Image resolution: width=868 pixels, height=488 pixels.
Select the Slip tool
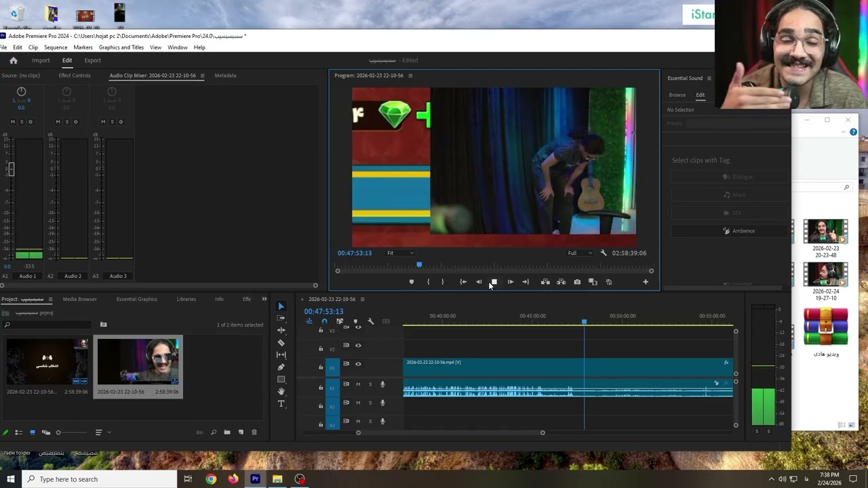point(281,355)
